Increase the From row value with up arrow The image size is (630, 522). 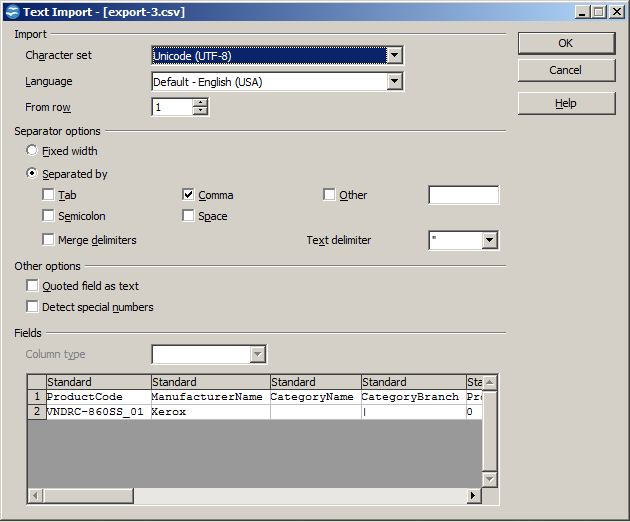200,103
